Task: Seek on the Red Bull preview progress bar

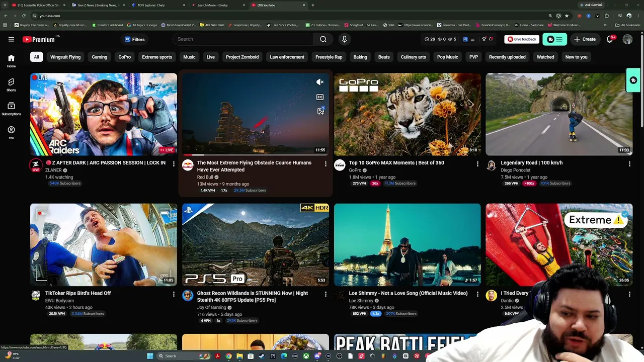Action: click(x=256, y=155)
